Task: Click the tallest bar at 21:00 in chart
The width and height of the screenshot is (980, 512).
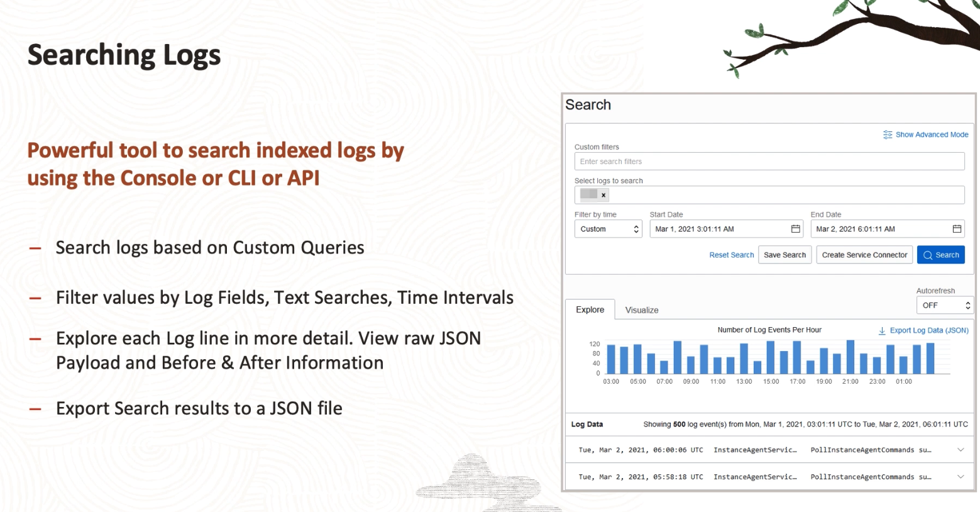Action: 850,357
